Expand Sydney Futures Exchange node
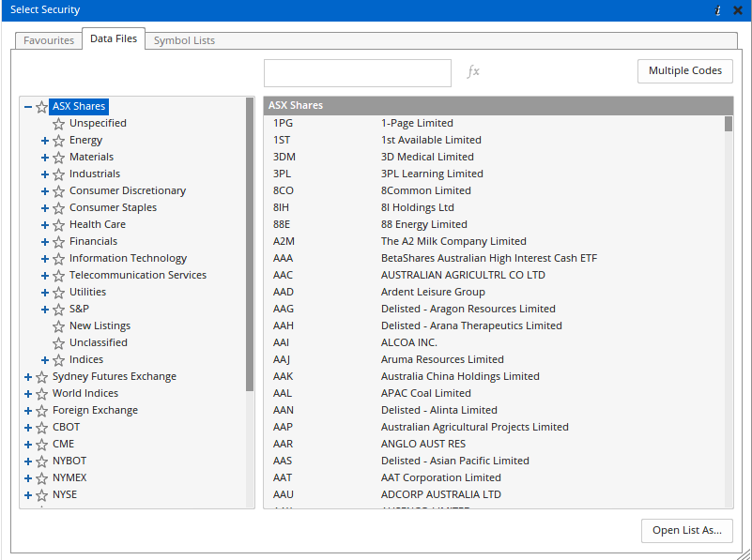This screenshot has height=560, width=752. tap(28, 377)
